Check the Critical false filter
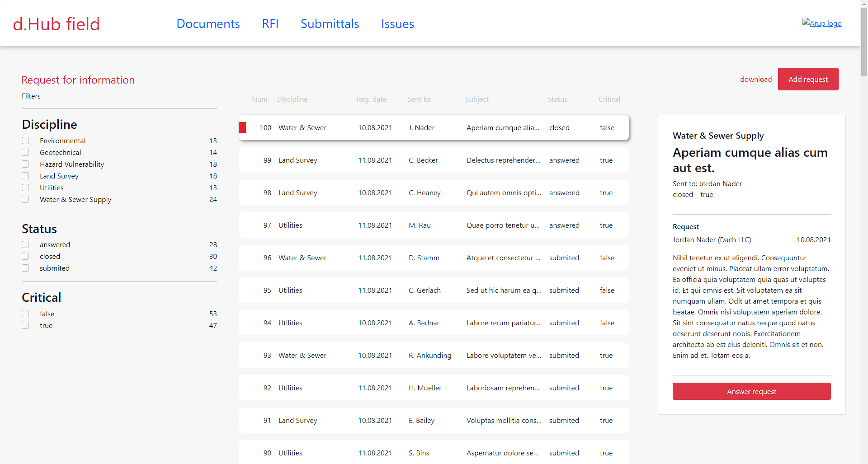The image size is (868, 464). [x=25, y=314]
